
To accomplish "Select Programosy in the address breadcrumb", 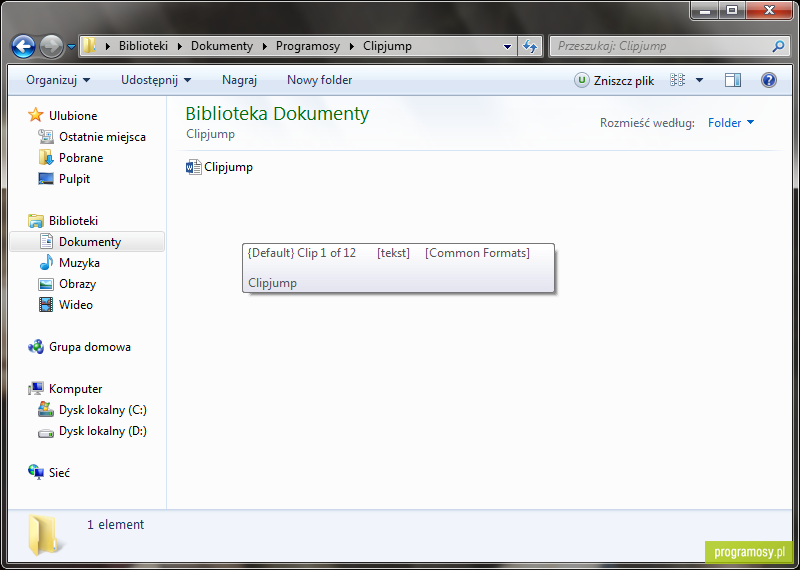I will [308, 46].
